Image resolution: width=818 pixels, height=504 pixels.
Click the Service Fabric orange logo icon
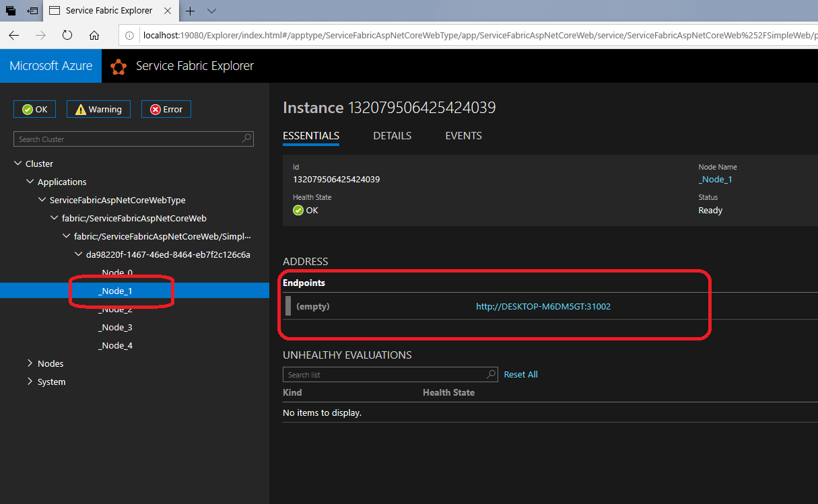point(119,66)
